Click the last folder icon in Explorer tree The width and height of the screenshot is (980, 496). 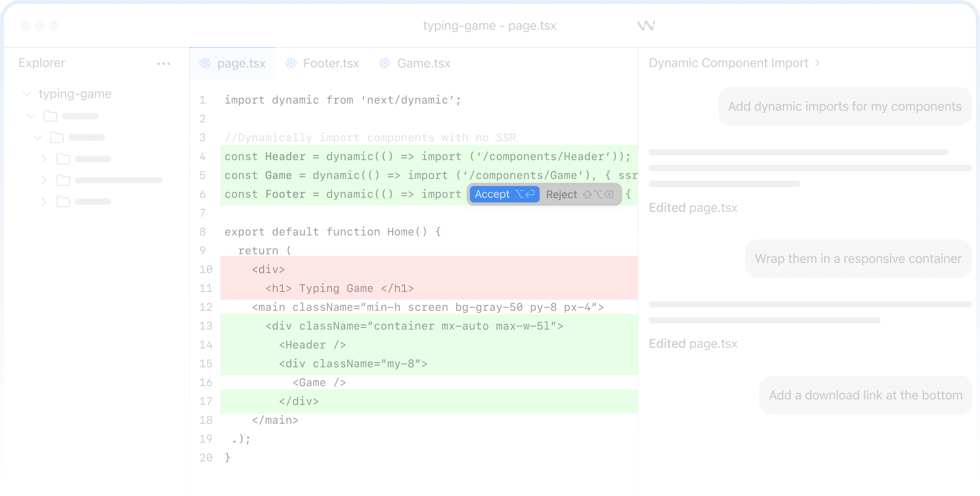tap(63, 202)
